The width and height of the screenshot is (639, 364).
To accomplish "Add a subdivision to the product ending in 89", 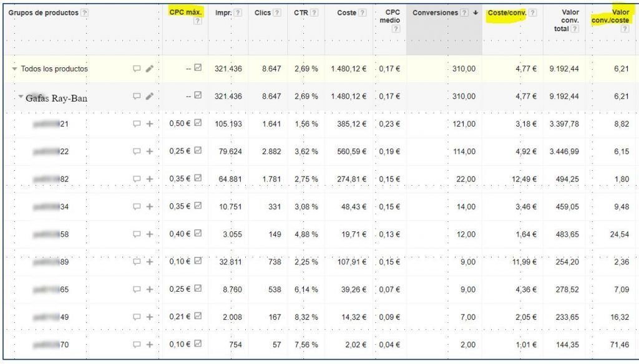I will 150,262.
